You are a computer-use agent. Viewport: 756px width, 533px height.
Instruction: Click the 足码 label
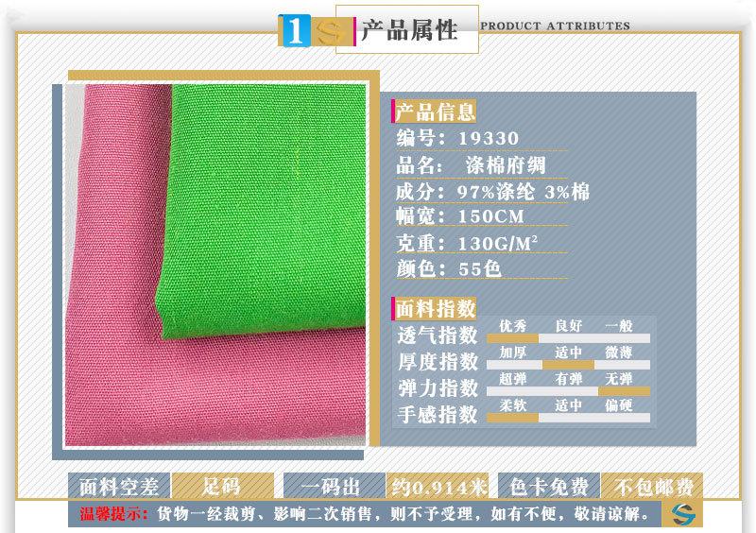coord(222,487)
